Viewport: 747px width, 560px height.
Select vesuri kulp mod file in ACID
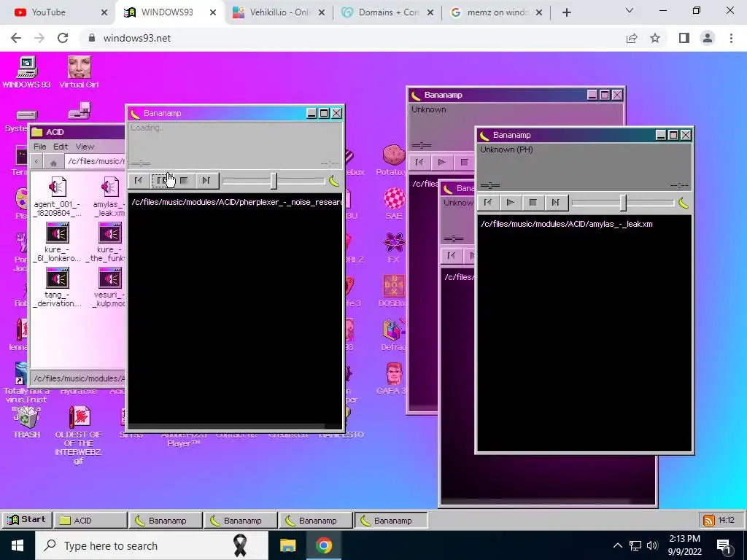(109, 287)
